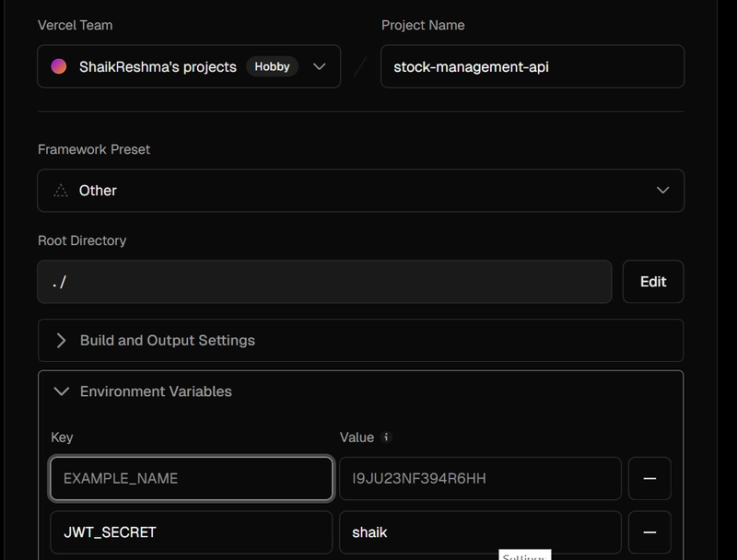The image size is (737, 560).
Task: Select the JWT_SECRET key field
Action: [192, 532]
